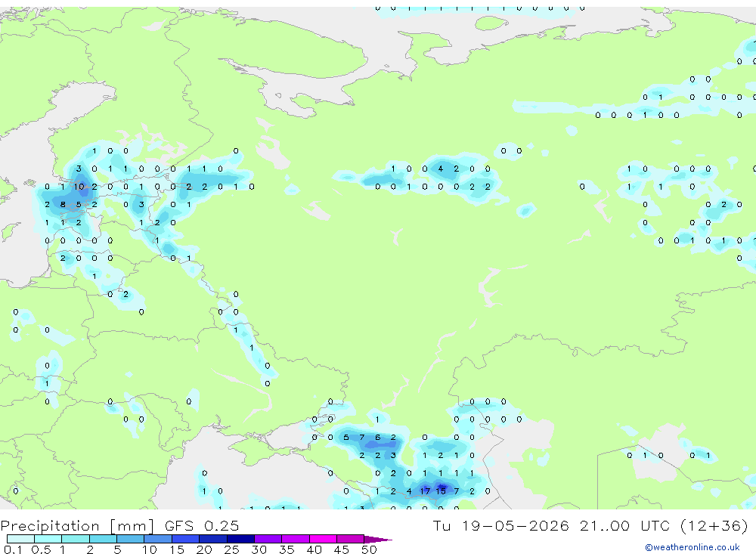Click the '40' legend scale label
Viewport: 756px width, 554px height.
pos(314,549)
